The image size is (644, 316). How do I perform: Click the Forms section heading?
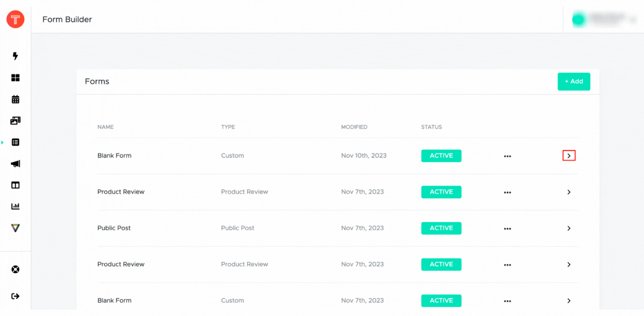coord(97,82)
